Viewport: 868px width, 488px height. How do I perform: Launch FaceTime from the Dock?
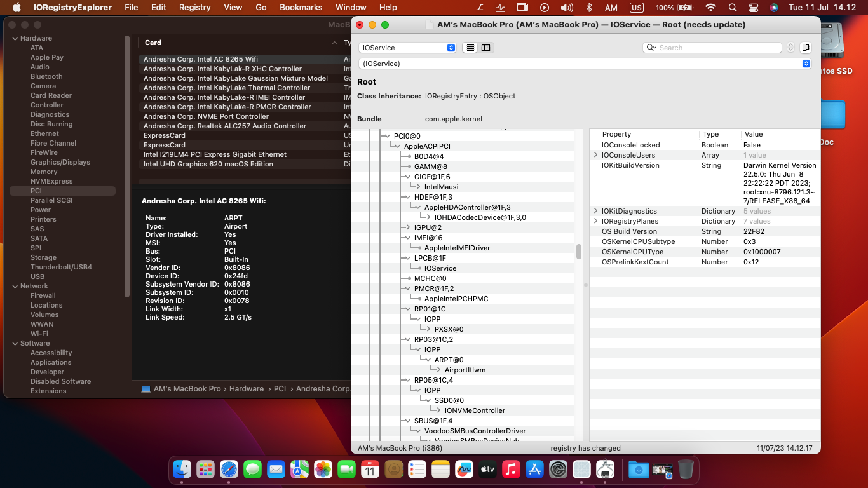347,470
